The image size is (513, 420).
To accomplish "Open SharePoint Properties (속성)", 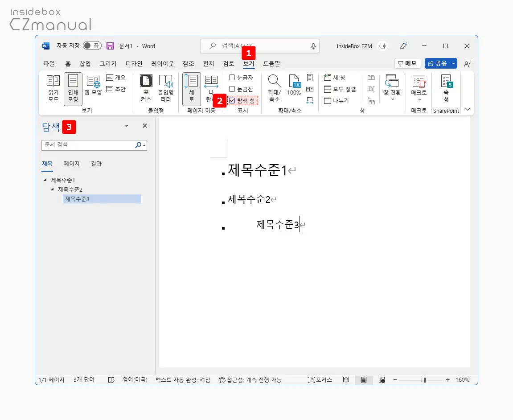I will pyautogui.click(x=446, y=88).
